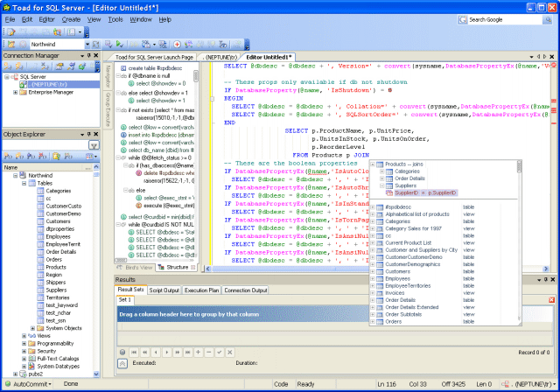Go to first record in results navigator

(x=134, y=353)
